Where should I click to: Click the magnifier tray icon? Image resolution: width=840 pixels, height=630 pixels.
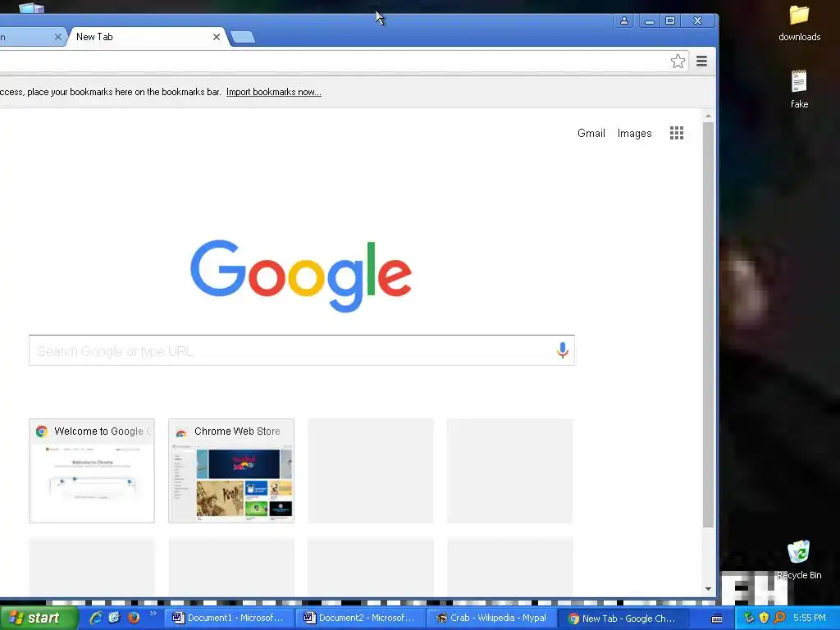779,618
